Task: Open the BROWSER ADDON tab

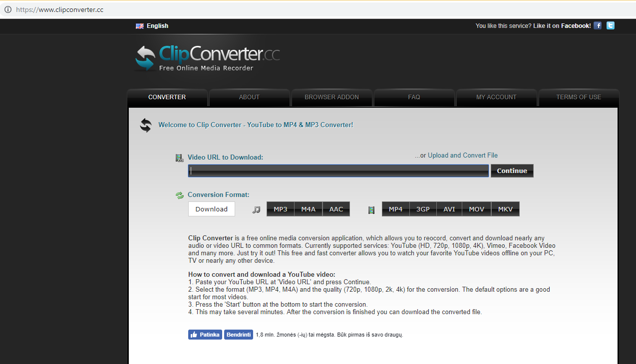Action: pyautogui.click(x=332, y=97)
